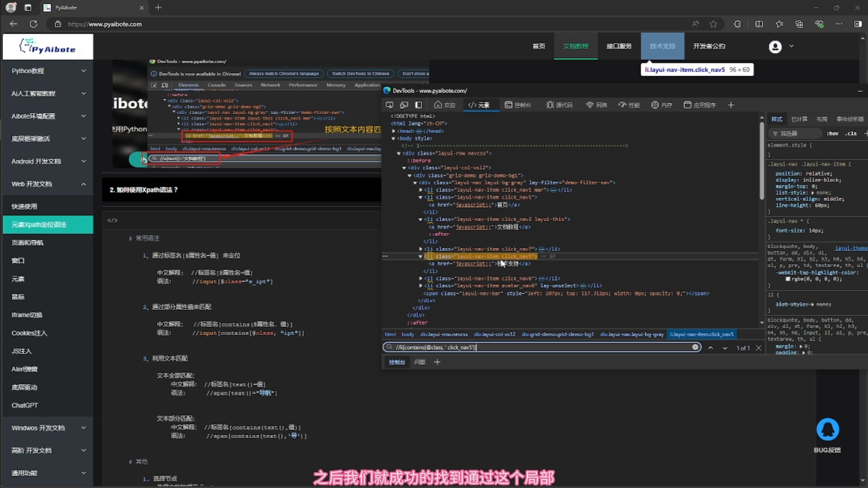Click the 接口服务 navigation item
Viewport: 868px width, 488px height.
[x=619, y=46]
